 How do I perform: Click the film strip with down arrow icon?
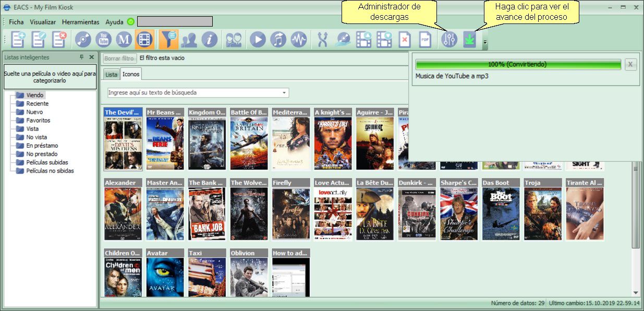[x=384, y=40]
